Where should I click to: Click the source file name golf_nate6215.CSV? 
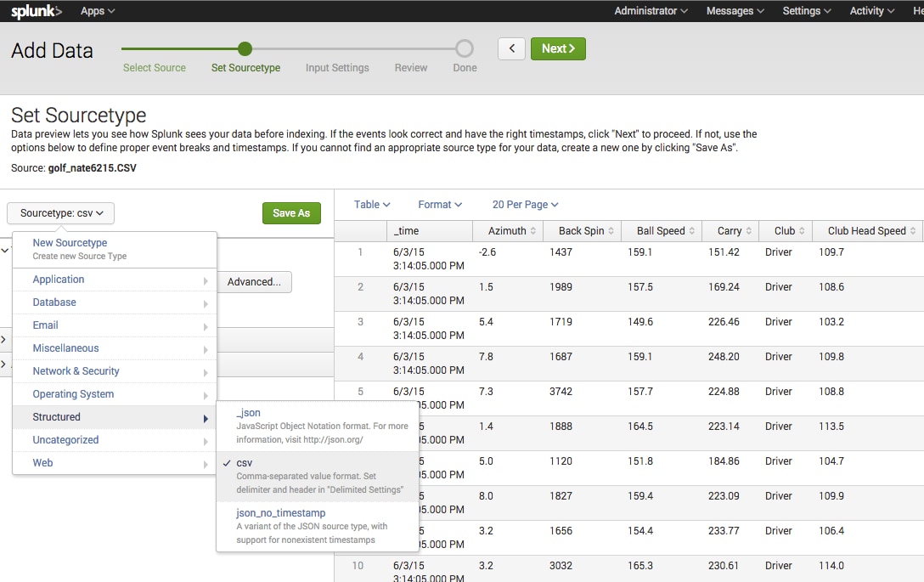pyautogui.click(x=92, y=168)
